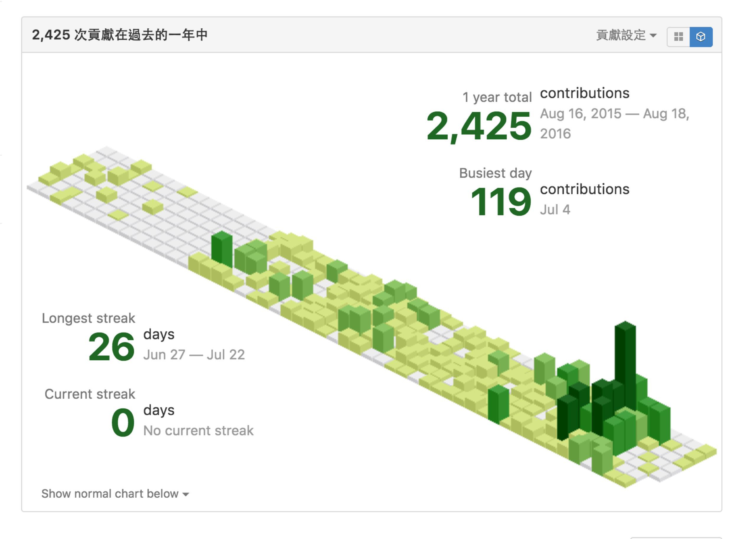Switch to the 2D squares grid view
The height and width of the screenshot is (539, 756).
point(678,37)
